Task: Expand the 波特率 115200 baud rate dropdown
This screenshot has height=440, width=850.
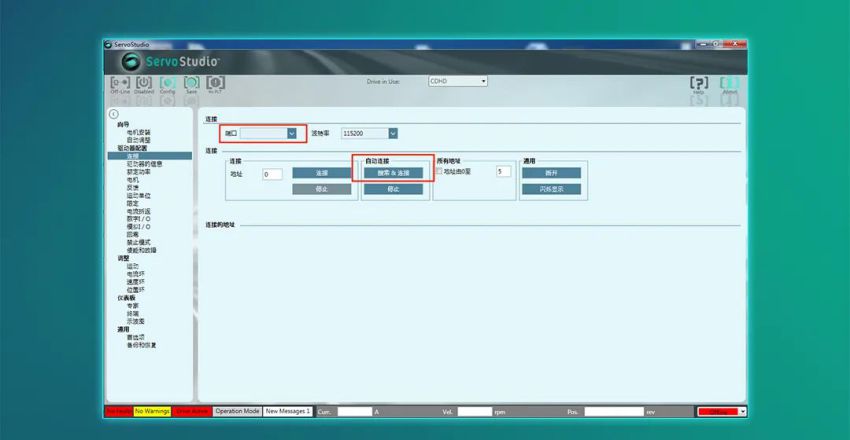Action: [393, 133]
